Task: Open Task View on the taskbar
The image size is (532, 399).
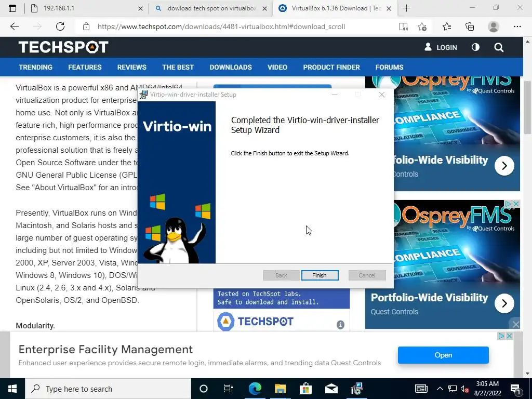Action: click(229, 389)
